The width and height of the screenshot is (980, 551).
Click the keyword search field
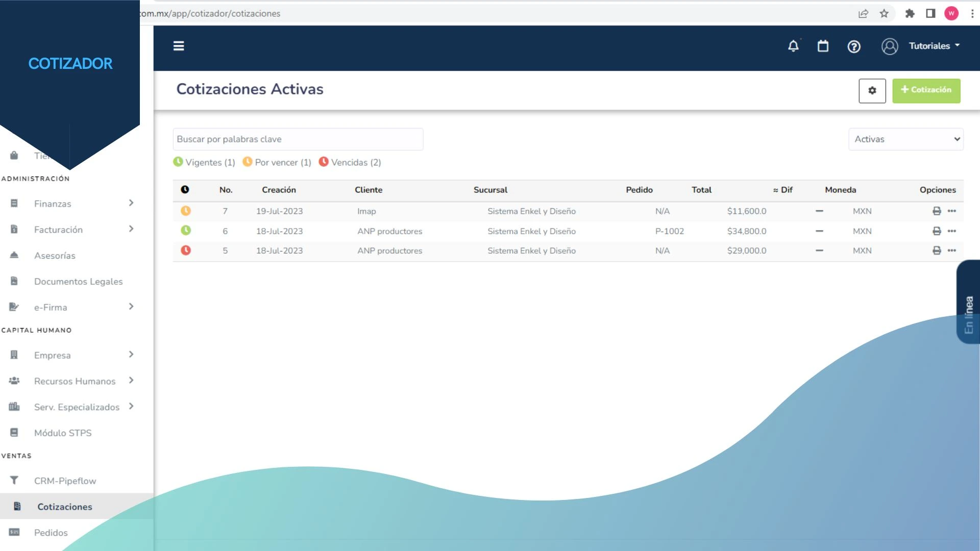(298, 139)
